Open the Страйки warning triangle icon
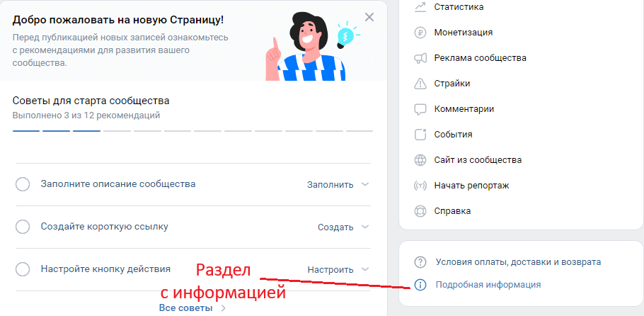The image size is (644, 316). point(420,84)
